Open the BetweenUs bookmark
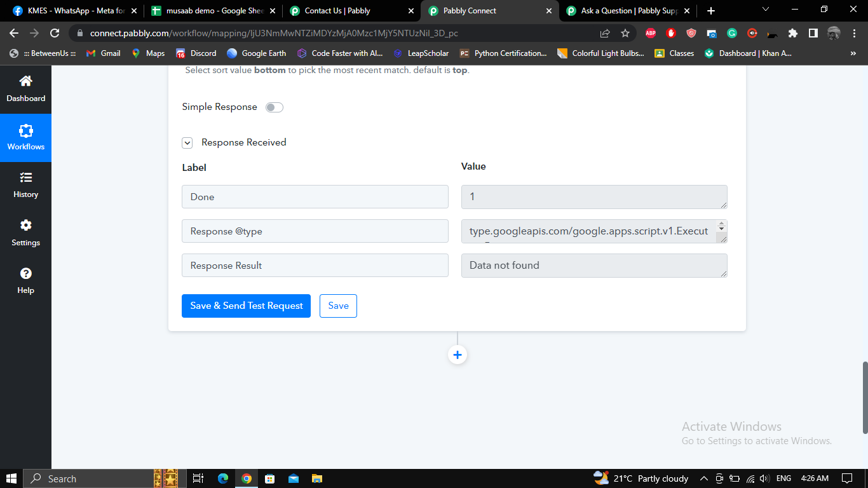Screen dimensions: 868x488 [x=43, y=53]
